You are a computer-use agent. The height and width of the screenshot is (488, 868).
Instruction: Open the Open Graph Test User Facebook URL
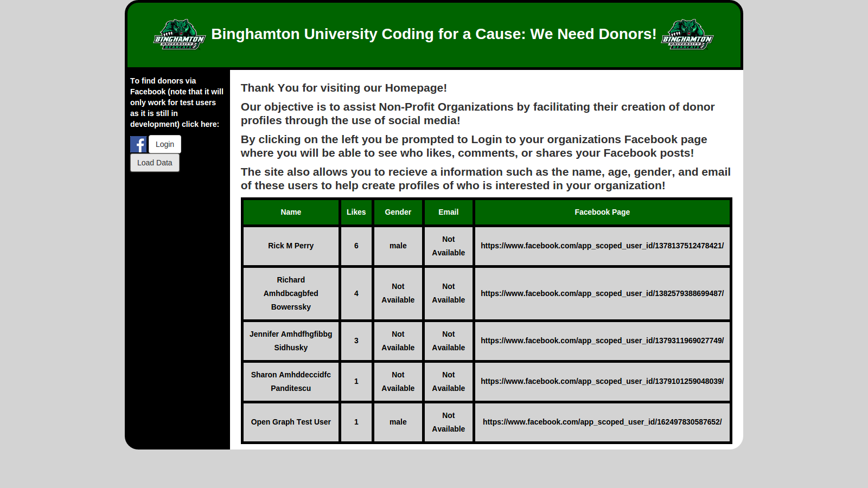(602, 422)
